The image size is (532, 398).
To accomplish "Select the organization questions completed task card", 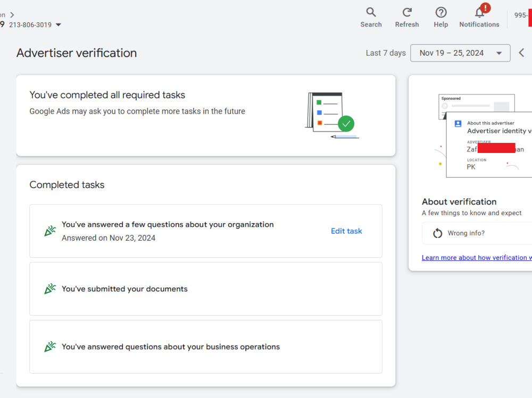I will click(205, 231).
